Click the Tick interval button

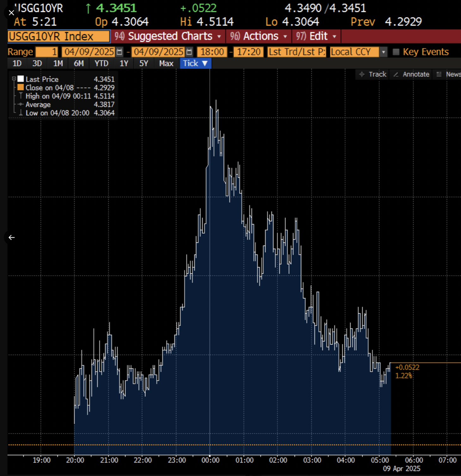pyautogui.click(x=195, y=64)
